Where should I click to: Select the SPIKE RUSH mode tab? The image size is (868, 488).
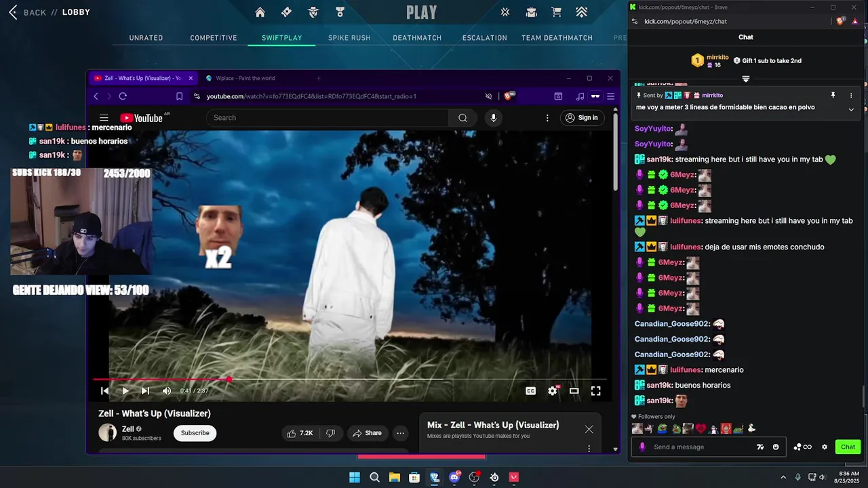[x=349, y=38]
